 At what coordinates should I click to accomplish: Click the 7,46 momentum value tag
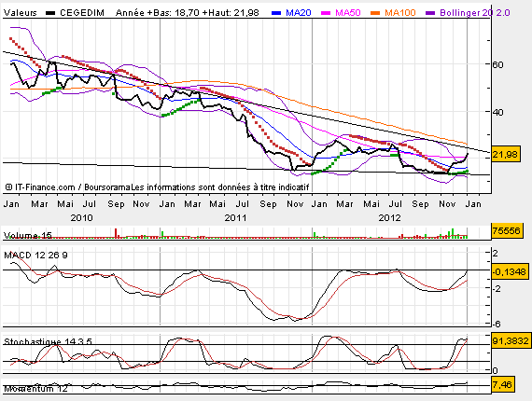click(502, 384)
